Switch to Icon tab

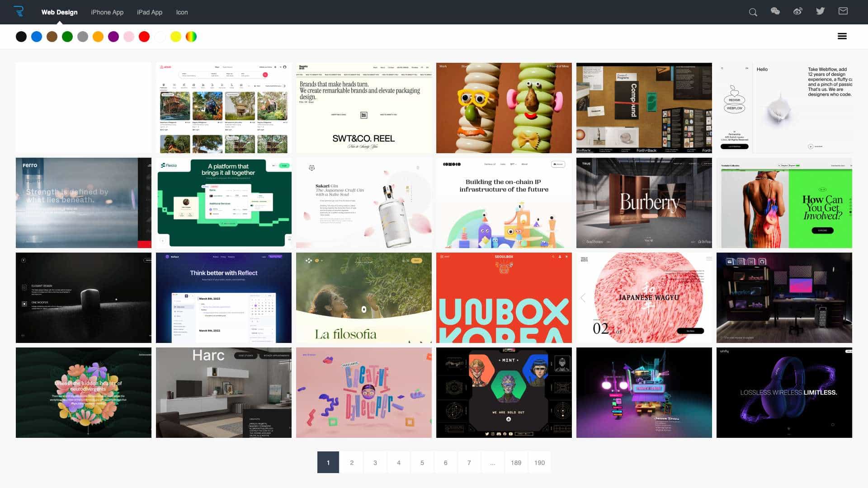click(x=182, y=12)
